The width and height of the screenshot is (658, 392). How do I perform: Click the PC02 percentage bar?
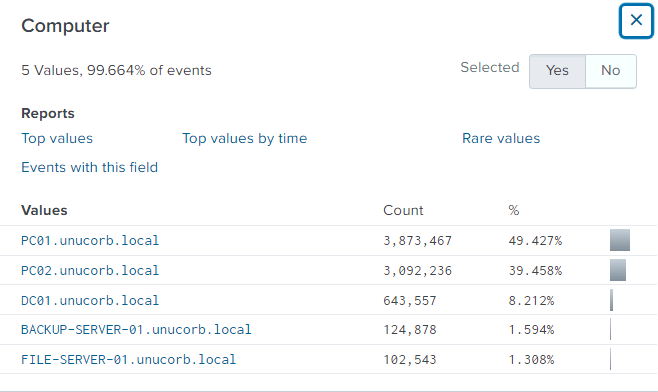point(618,270)
